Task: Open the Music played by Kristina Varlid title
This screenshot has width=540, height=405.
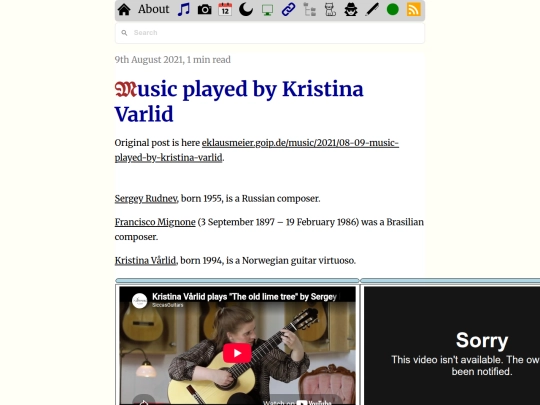Action: click(239, 101)
